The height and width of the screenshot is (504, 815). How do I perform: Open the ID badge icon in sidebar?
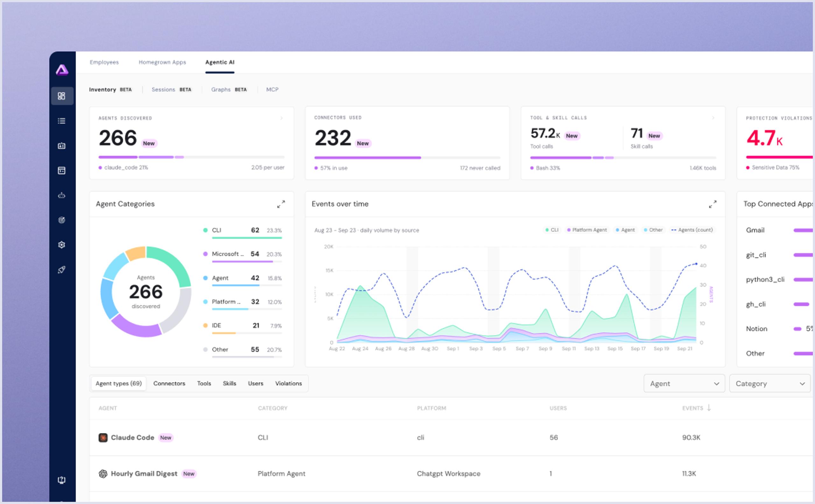pyautogui.click(x=62, y=146)
